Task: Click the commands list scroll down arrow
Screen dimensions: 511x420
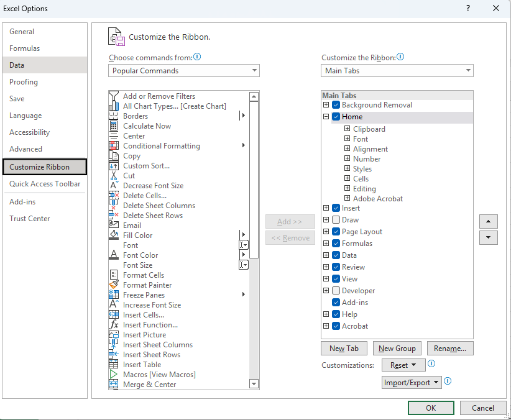Action: click(254, 384)
